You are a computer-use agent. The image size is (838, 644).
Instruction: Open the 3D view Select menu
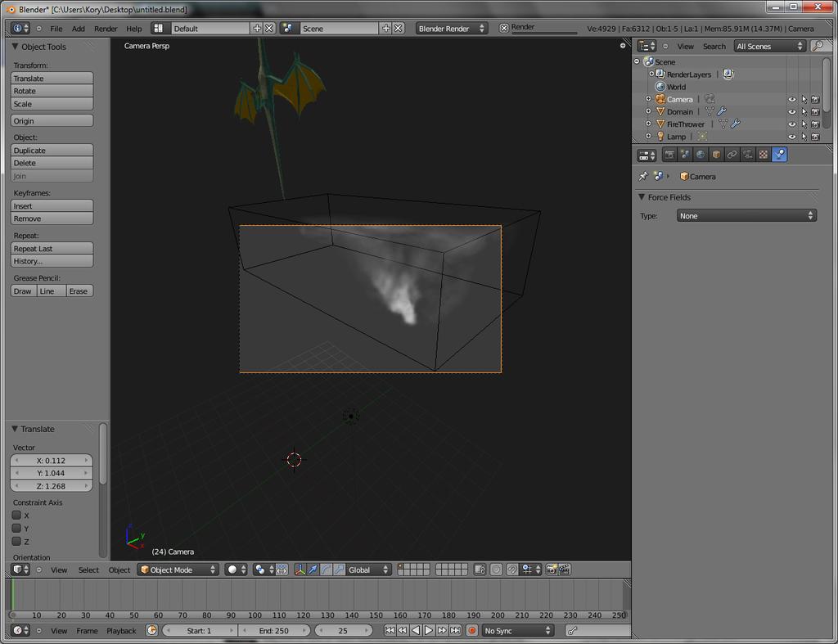[88, 570]
